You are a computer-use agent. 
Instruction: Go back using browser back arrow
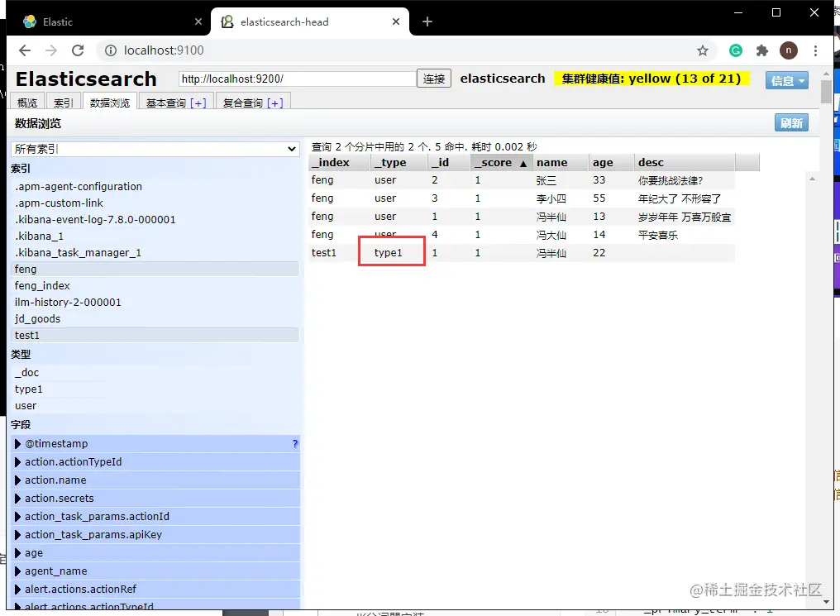click(x=25, y=50)
